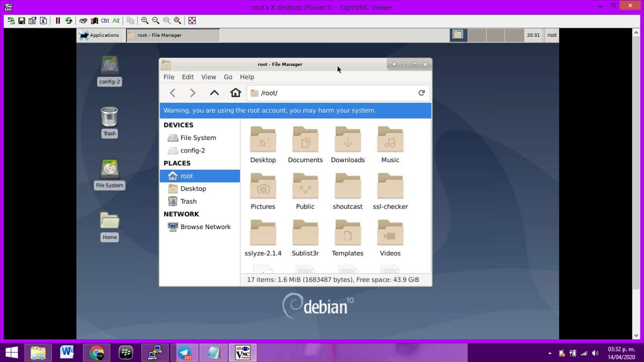This screenshot has height=362, width=644.
Task: Click root - File Manager taskbar button
Action: 173,35
